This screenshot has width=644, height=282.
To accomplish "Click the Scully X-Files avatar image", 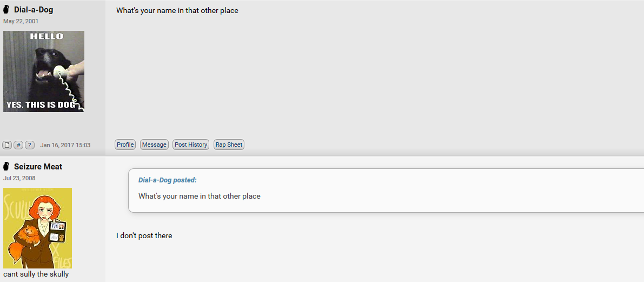I will 38,228.
